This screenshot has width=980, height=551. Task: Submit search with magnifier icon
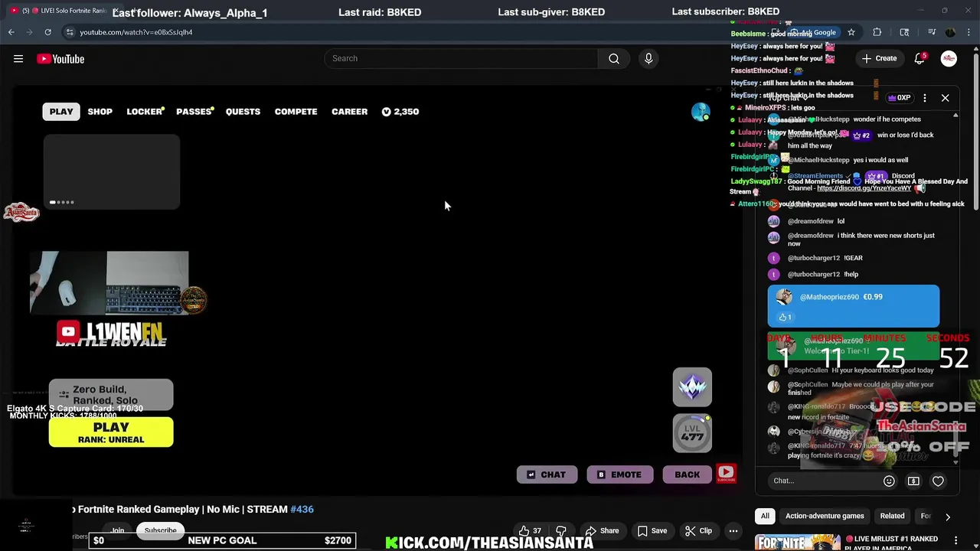pos(614,58)
